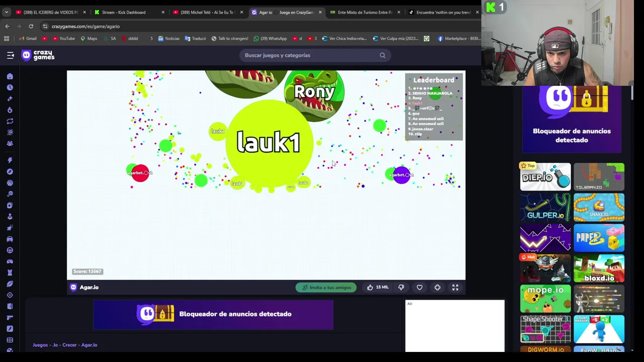Go back in browser history
This screenshot has height=362, width=644.
pos(7,26)
